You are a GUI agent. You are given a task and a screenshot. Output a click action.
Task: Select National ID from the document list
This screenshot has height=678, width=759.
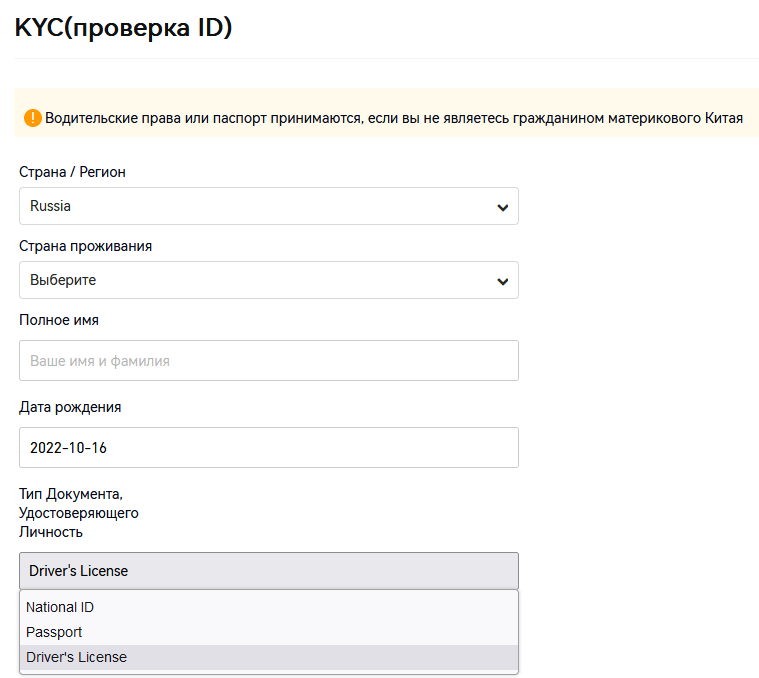click(60, 607)
